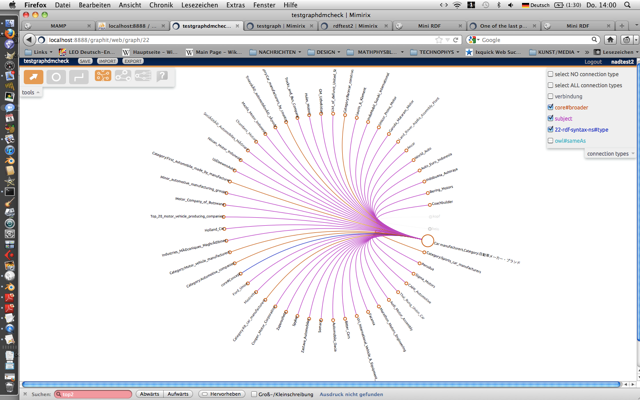This screenshot has height=400, width=640.
Task: Enable the 'verbindung' connection checkbox
Action: (550, 96)
